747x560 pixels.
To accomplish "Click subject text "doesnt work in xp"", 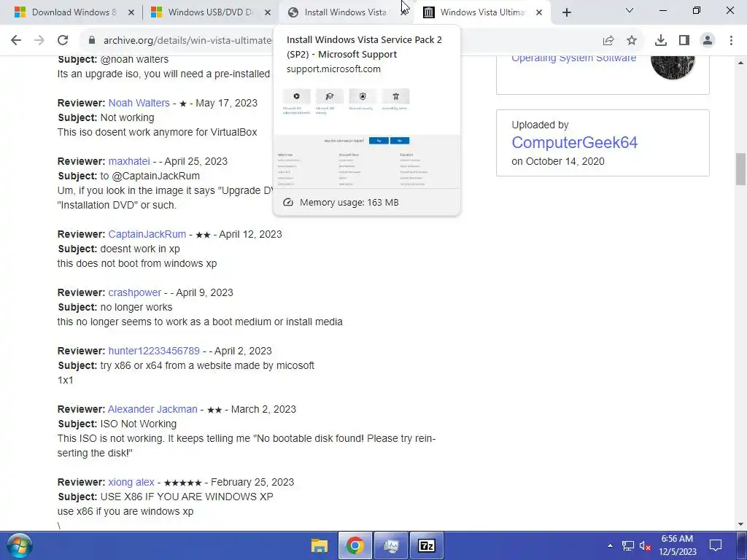I will tap(140, 249).
